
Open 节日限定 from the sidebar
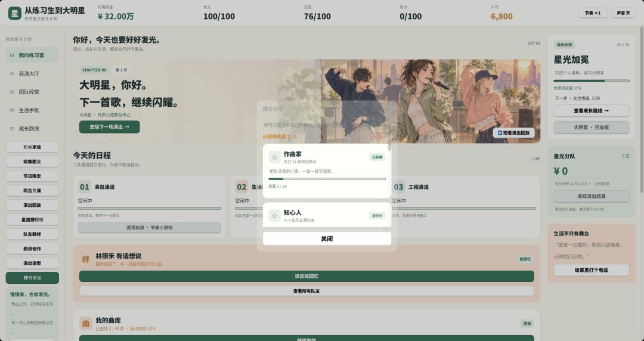(x=32, y=176)
